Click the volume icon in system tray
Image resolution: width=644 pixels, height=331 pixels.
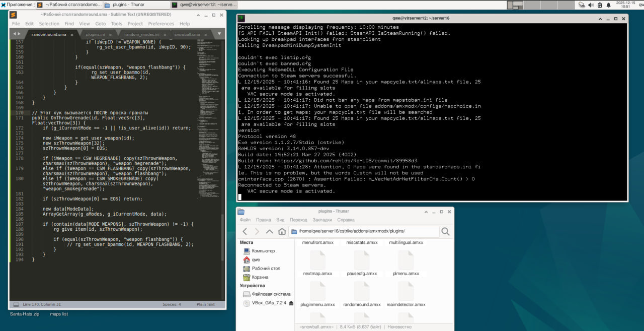coord(590,5)
